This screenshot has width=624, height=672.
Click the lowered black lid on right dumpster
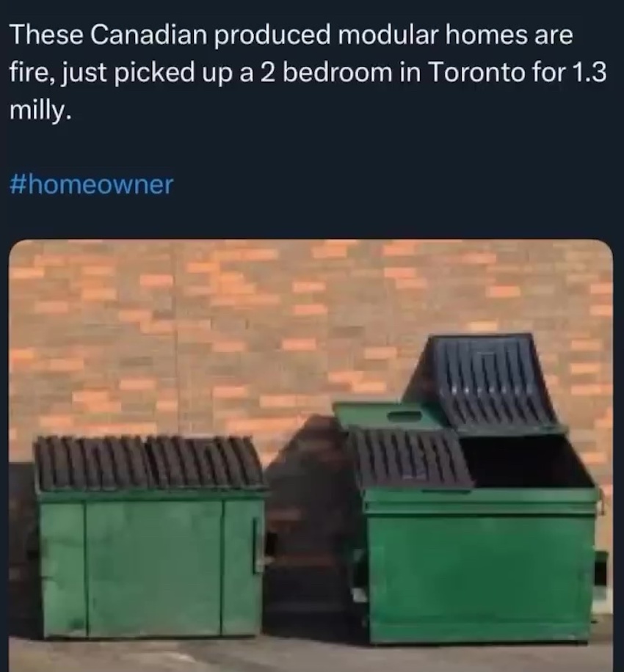[x=410, y=459]
